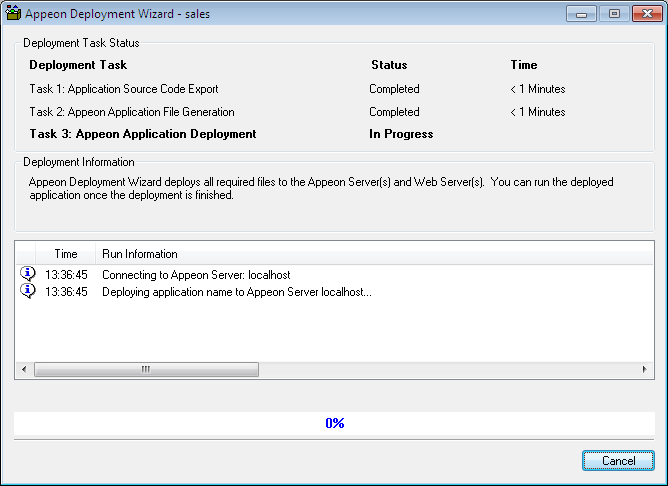The width and height of the screenshot is (668, 486).
Task: Click the 13:36:45 timestamp of the Connecting row
Action: 66,275
